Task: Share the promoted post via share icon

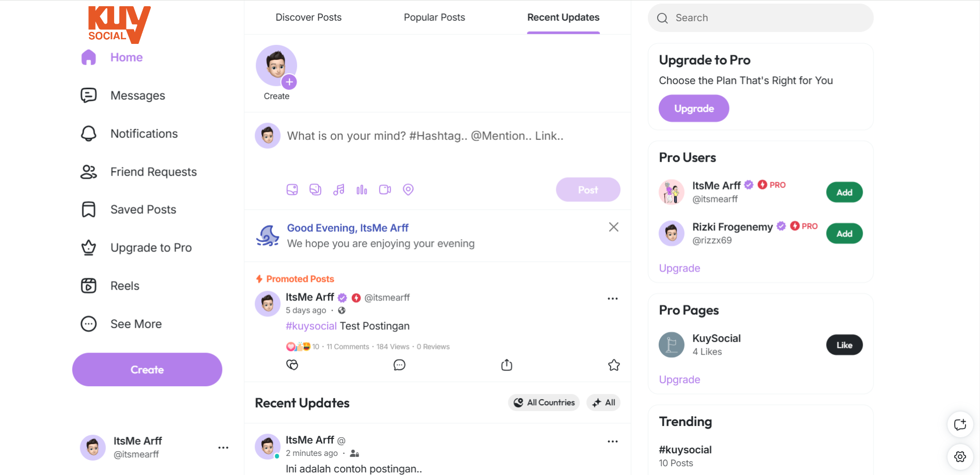Action: [507, 365]
